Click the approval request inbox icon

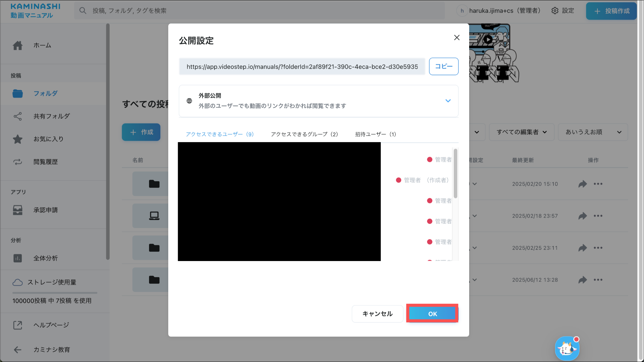pos(18,210)
